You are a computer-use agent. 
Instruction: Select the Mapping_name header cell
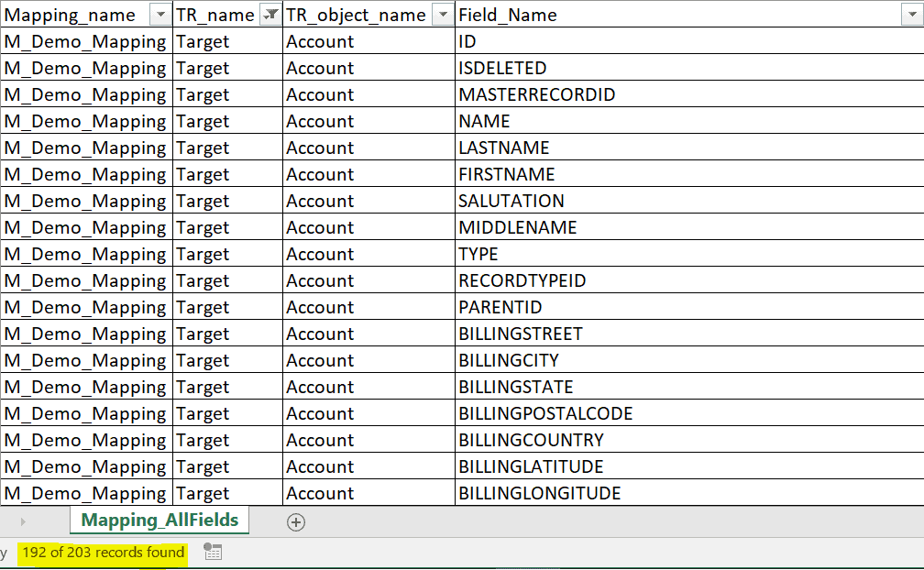point(86,15)
